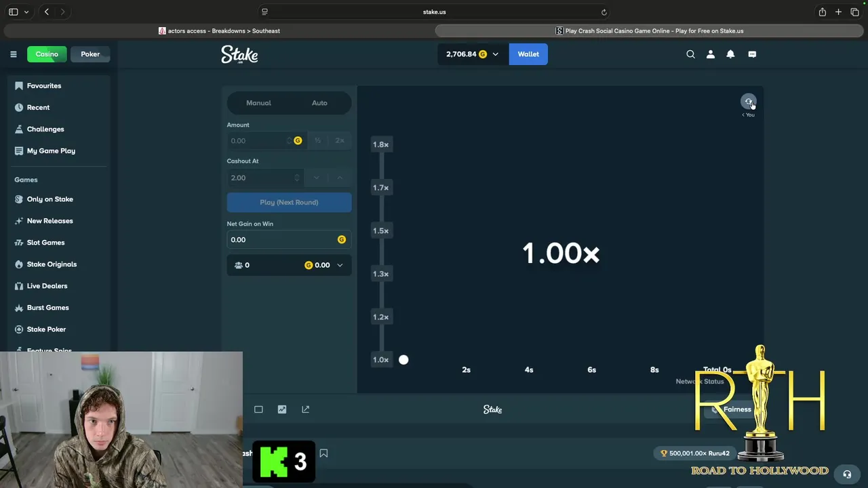Image resolution: width=868 pixels, height=488 pixels.
Task: Click the Favourites star icon
Action: pyautogui.click(x=19, y=86)
